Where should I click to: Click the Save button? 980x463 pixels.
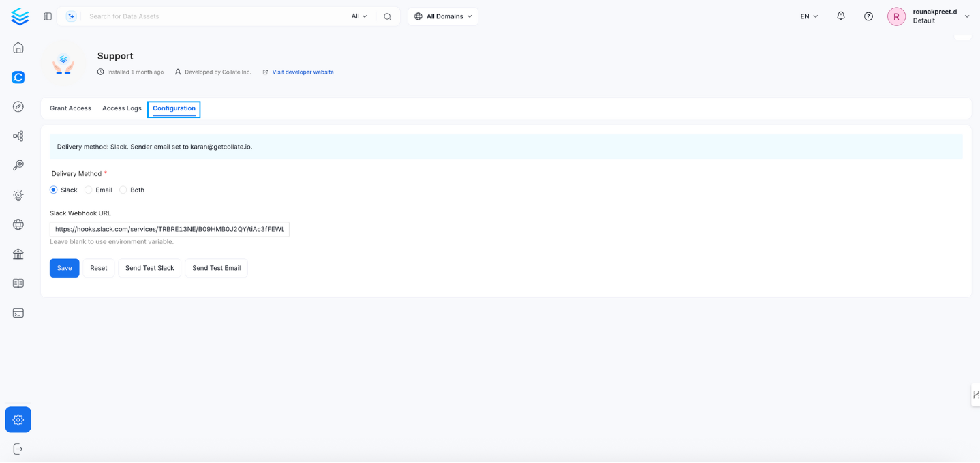point(65,268)
